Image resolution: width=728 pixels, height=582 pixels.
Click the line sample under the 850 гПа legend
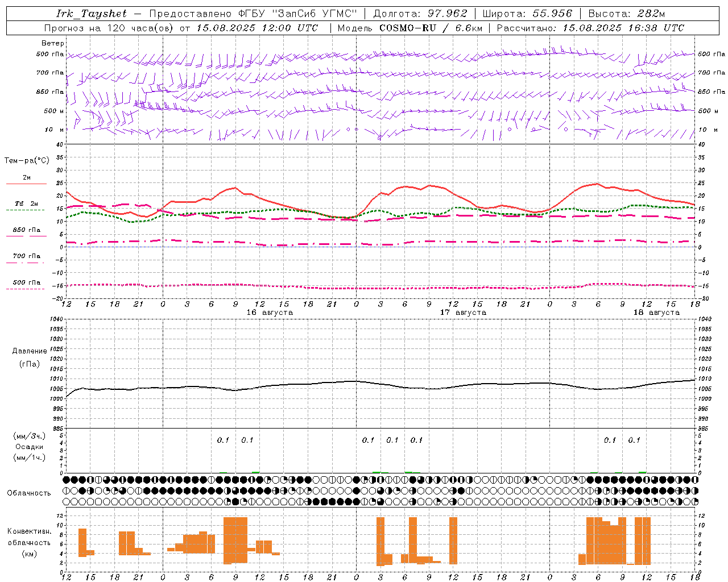pos(26,236)
